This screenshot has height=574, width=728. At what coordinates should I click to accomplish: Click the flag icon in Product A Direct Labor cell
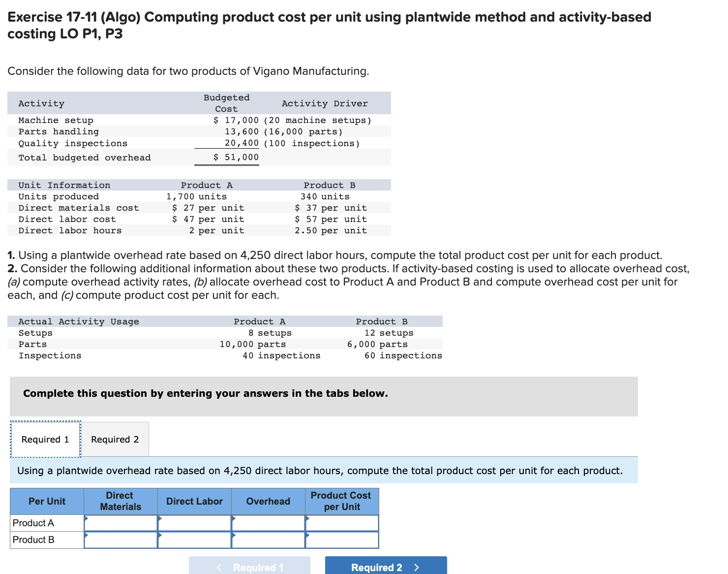click(x=160, y=519)
